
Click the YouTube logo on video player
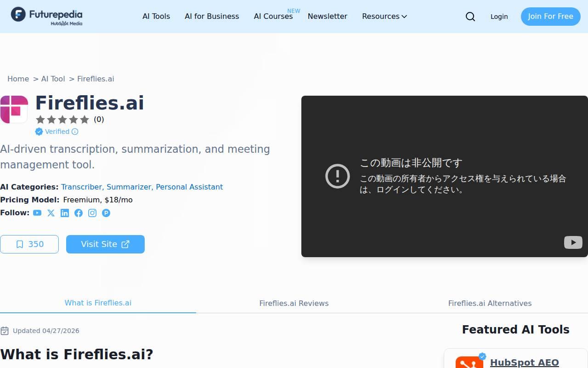point(573,242)
